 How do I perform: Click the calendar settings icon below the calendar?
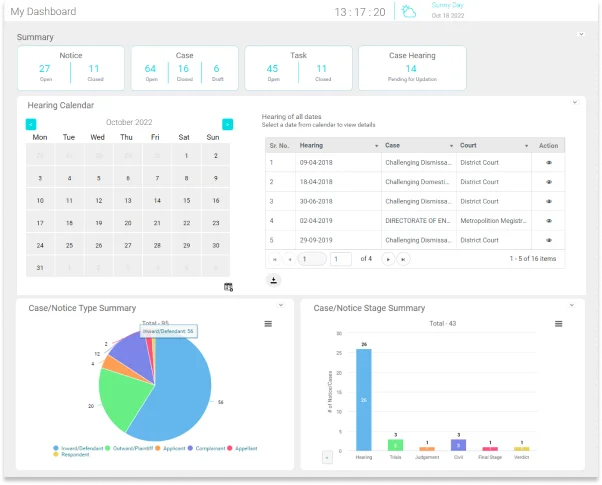tap(228, 287)
